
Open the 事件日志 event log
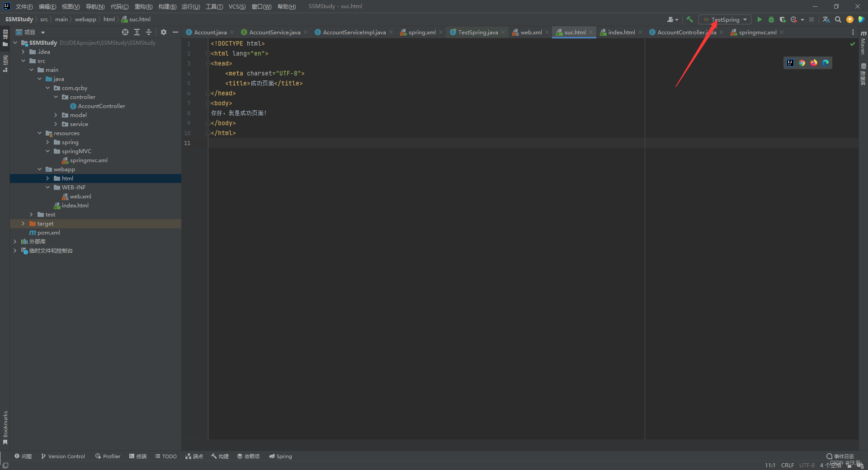pos(840,456)
